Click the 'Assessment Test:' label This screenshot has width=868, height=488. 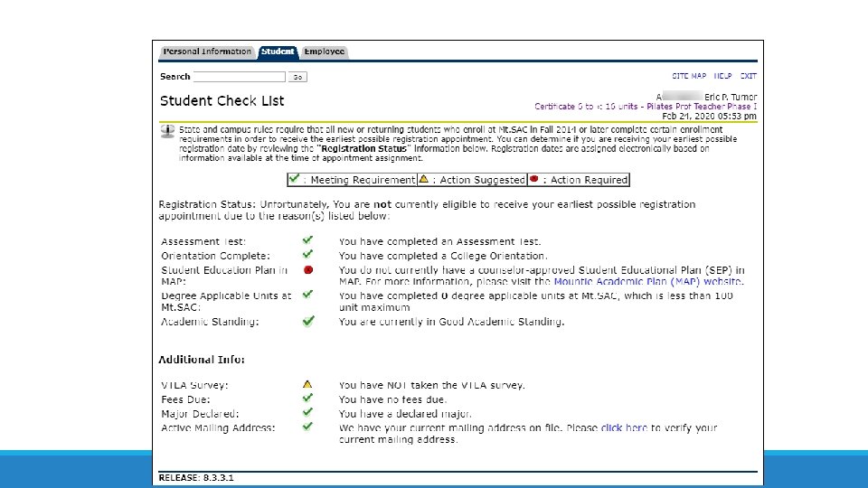[203, 242]
